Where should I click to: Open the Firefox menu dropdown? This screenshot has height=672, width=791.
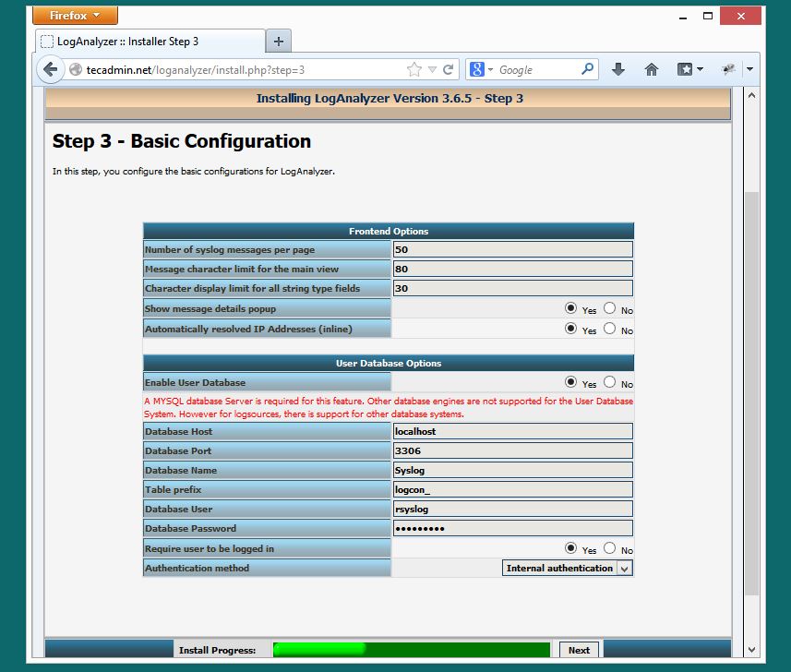pos(75,16)
